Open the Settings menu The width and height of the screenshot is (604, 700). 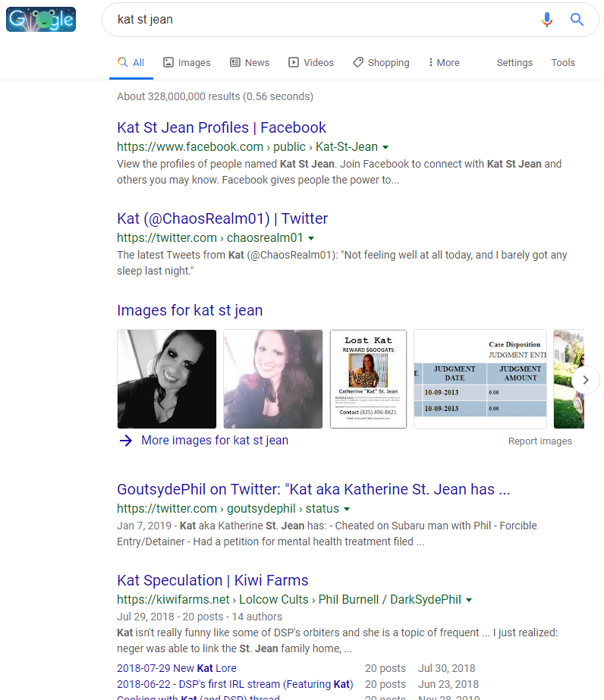pyautogui.click(x=514, y=63)
